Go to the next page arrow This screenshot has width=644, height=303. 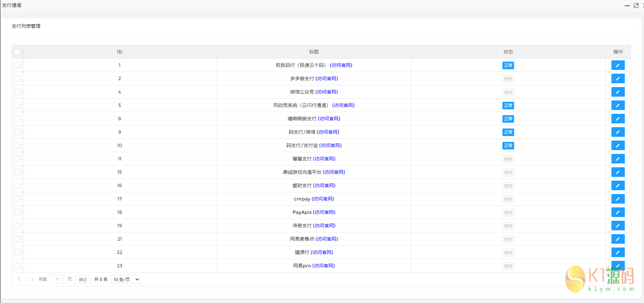tap(32, 279)
